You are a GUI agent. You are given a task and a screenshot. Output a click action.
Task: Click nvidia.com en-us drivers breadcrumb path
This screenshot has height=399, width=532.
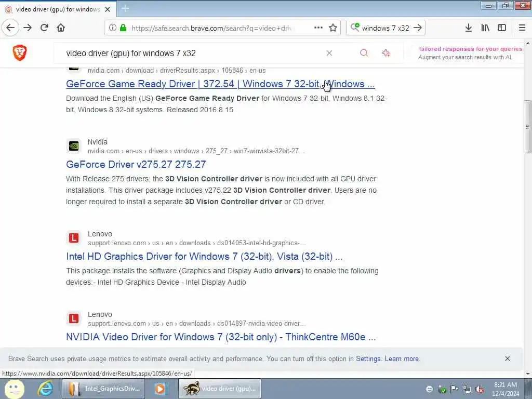[x=196, y=151]
